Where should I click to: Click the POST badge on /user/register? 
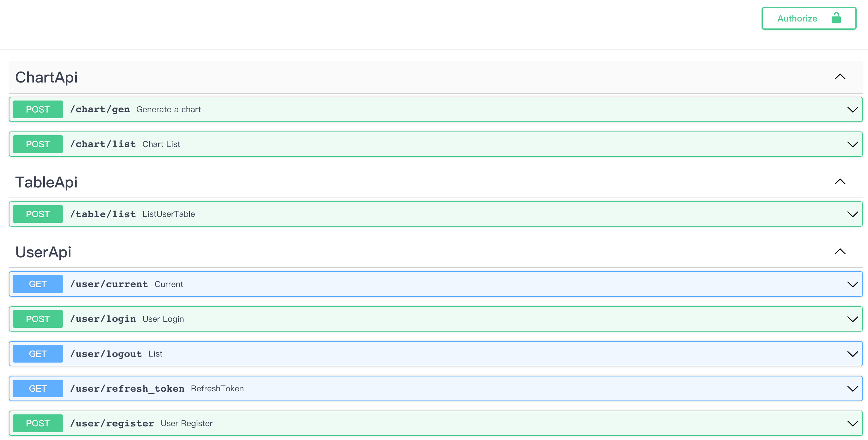coord(37,423)
